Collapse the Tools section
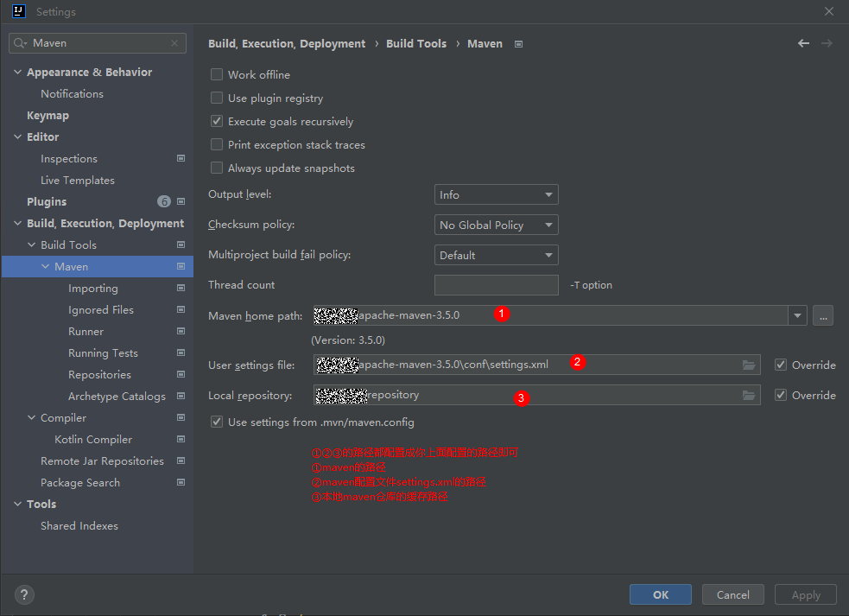 (18, 504)
